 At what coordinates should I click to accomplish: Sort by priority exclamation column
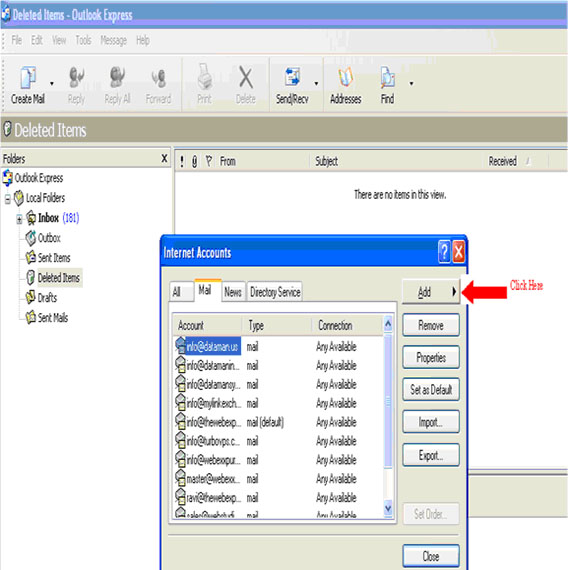(x=182, y=161)
